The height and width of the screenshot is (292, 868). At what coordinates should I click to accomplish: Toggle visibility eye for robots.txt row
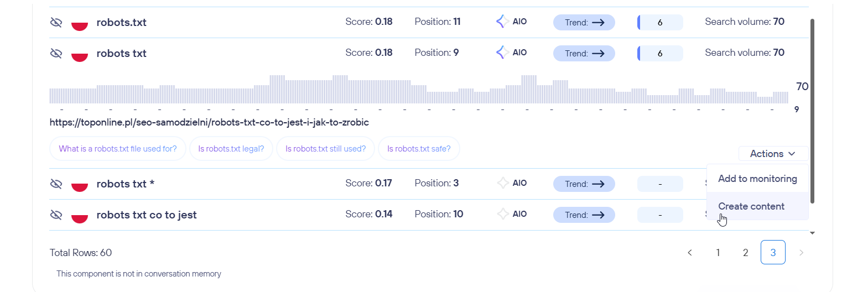click(x=56, y=22)
